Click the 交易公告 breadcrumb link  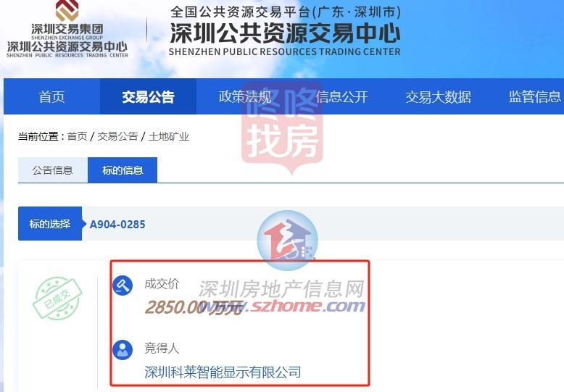pyautogui.click(x=117, y=136)
